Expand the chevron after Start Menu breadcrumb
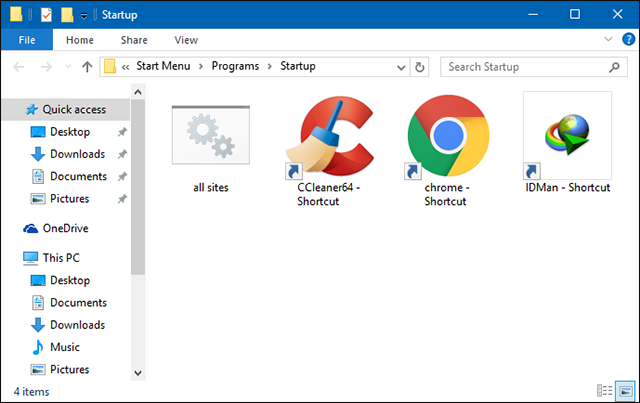The height and width of the screenshot is (403, 640). 201,67
